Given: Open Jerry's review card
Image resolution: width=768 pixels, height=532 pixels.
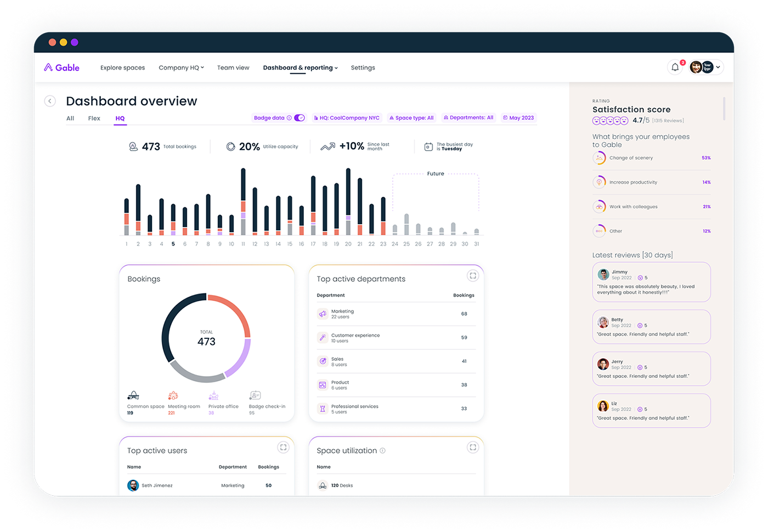Looking at the screenshot, I should [x=651, y=369].
